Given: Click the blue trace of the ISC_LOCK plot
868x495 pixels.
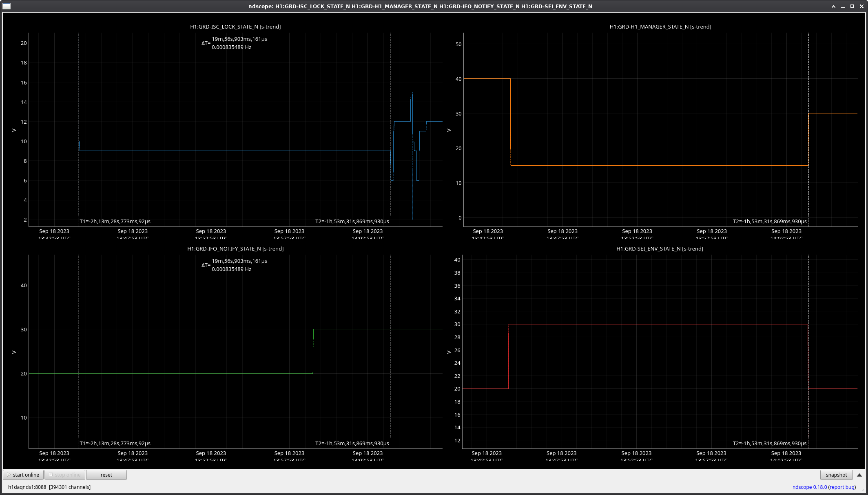Looking at the screenshot, I should tap(235, 151).
